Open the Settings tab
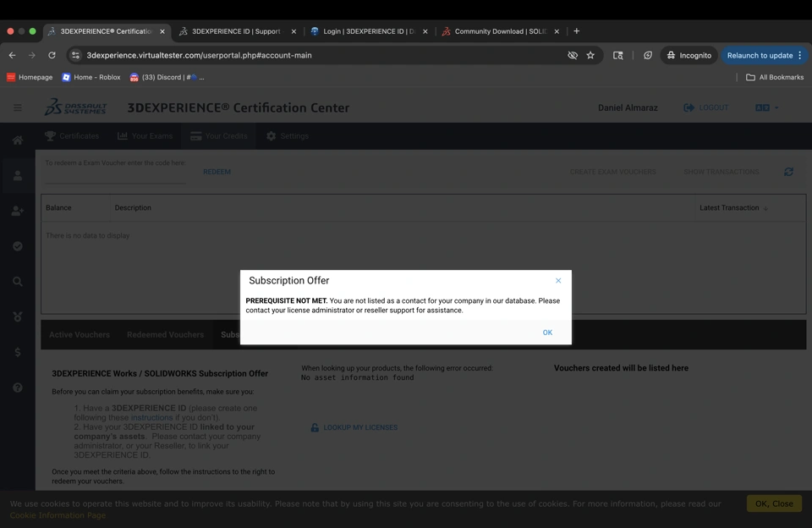The height and width of the screenshot is (528, 812). [x=288, y=135]
